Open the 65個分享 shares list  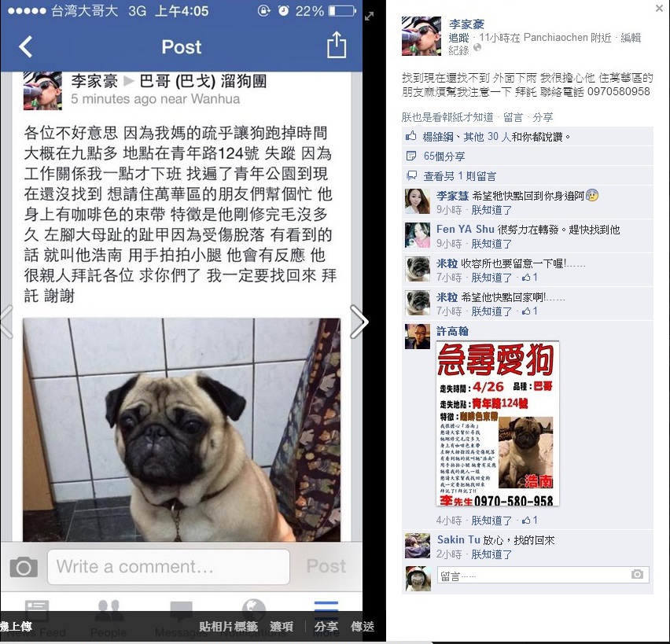pyautogui.click(x=444, y=156)
